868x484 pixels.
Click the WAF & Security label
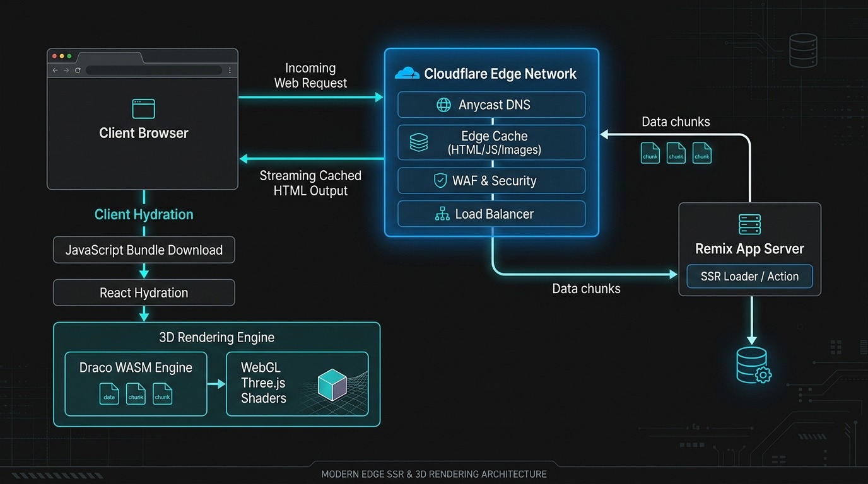pyautogui.click(x=495, y=181)
